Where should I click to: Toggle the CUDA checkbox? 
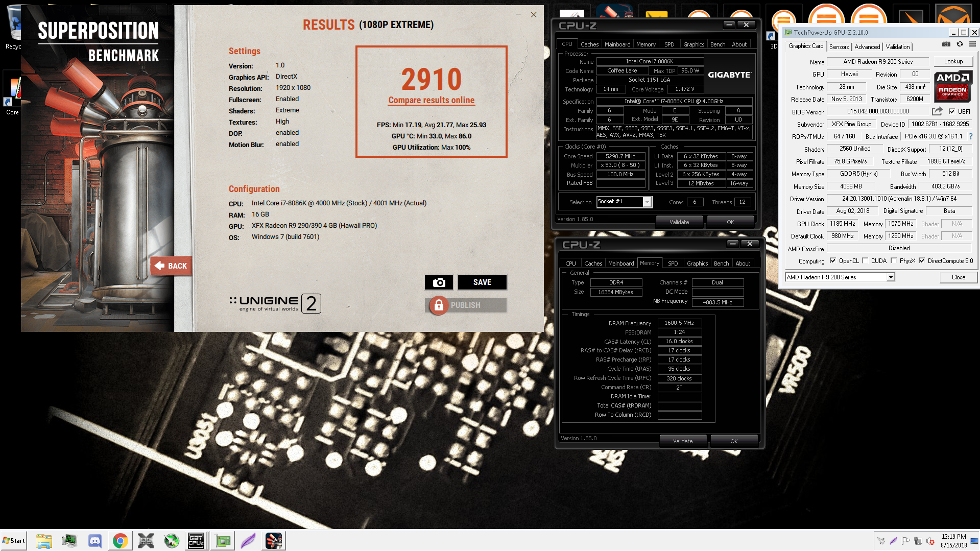pos(865,261)
